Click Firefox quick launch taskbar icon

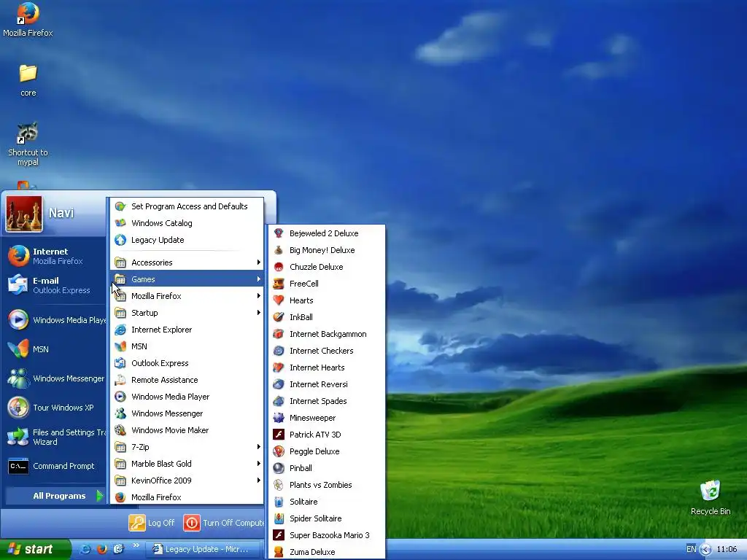102,549
